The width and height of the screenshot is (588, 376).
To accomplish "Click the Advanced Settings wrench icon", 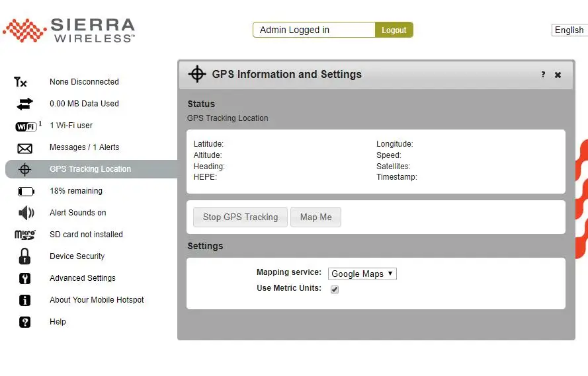I will click(24, 278).
